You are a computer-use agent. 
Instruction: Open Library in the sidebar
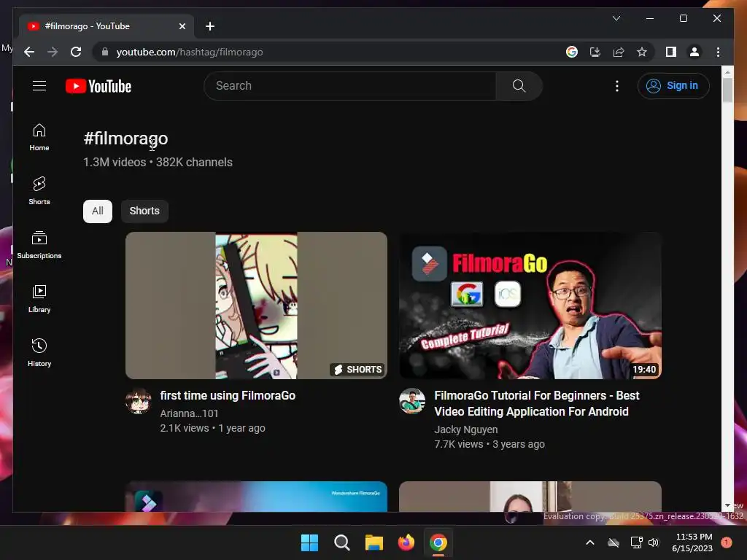tap(39, 298)
